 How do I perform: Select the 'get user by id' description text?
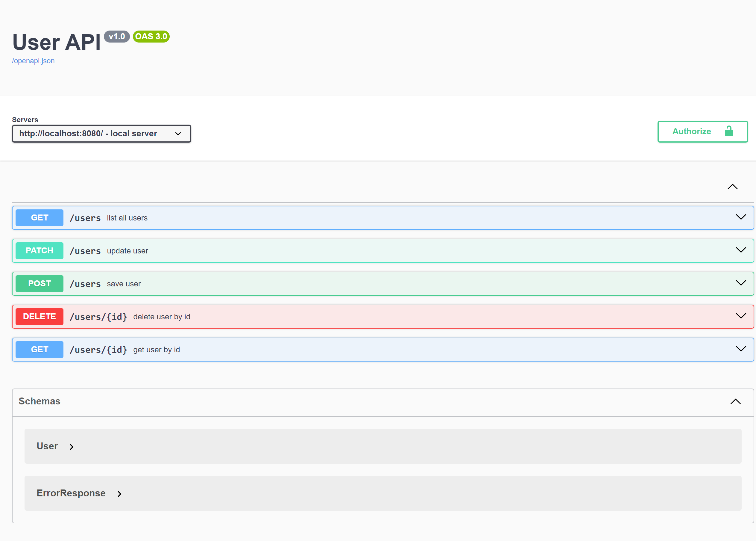(157, 350)
